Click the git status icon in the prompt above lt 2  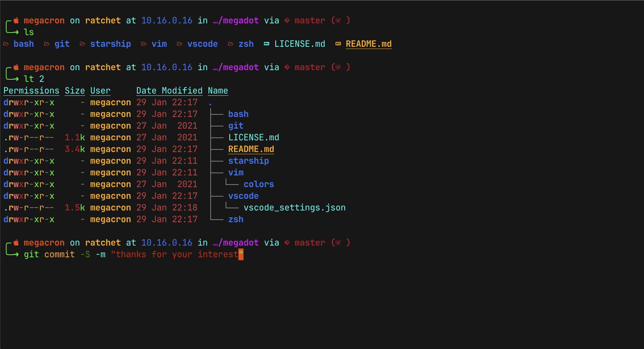[x=338, y=67]
